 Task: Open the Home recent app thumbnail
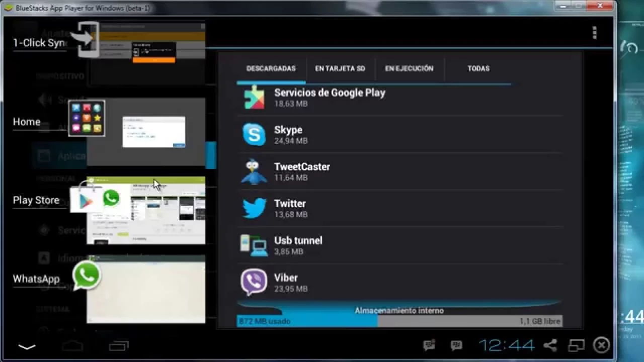click(146, 132)
